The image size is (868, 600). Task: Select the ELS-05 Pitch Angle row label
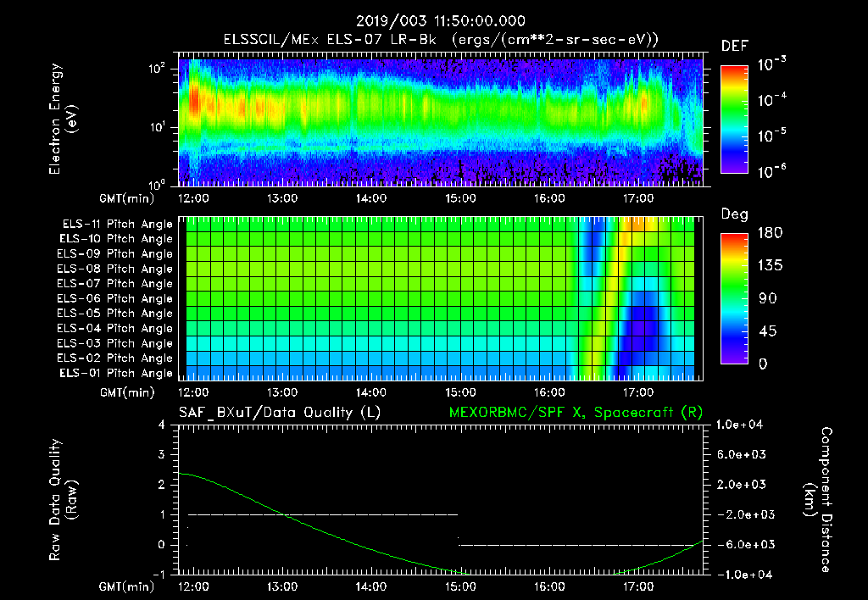click(x=115, y=314)
